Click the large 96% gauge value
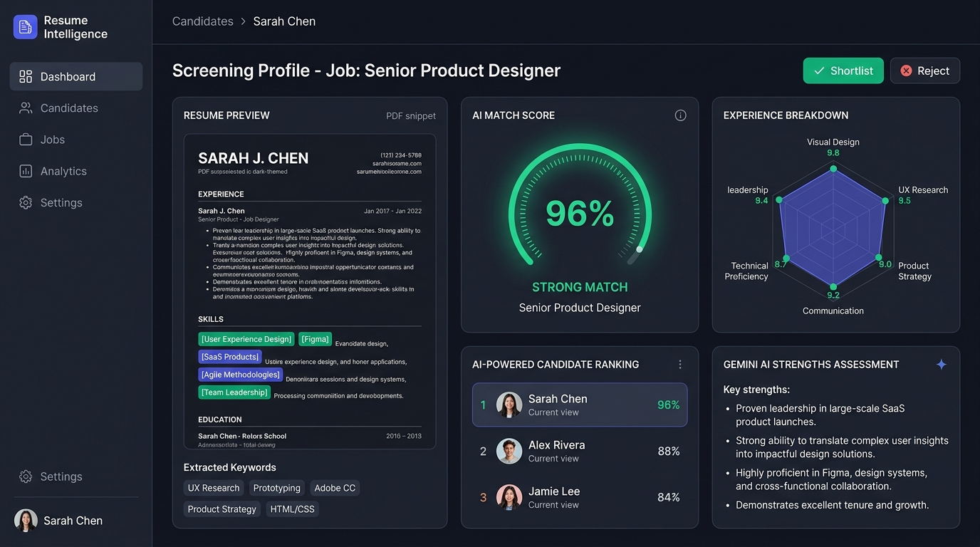Screen dimensions: 980x547 [x=580, y=214]
